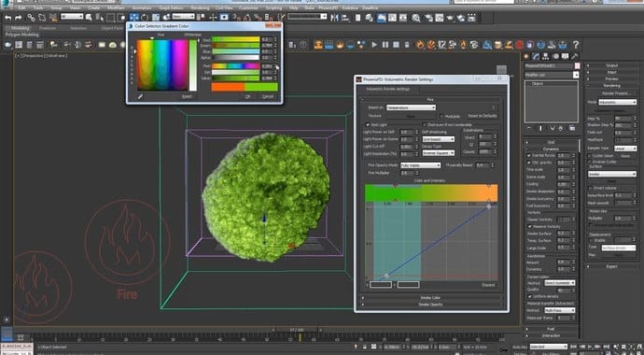Screen dimensions: 644x355
Task: Click the red circular Phoenix toolbar icon
Action: coord(520,45)
